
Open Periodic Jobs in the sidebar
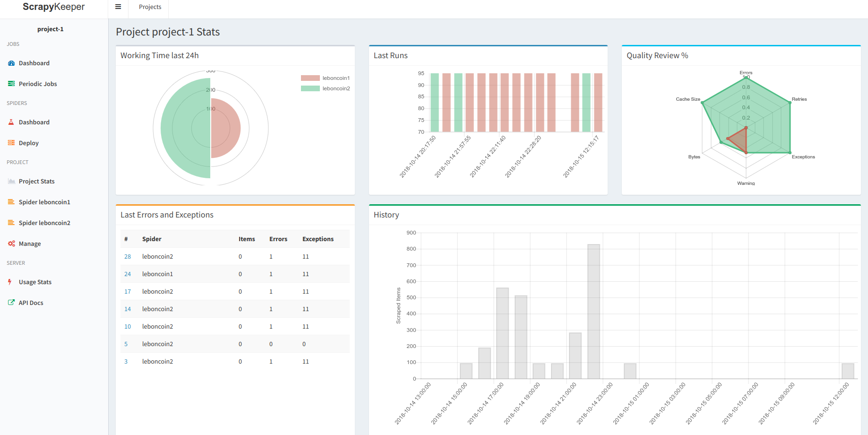click(38, 84)
